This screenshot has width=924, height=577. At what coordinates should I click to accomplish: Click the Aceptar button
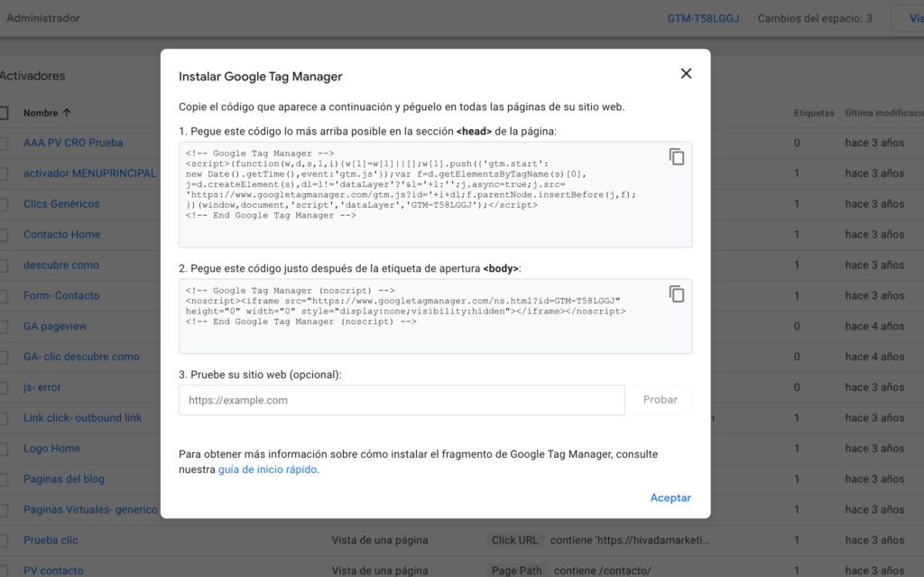tap(670, 498)
